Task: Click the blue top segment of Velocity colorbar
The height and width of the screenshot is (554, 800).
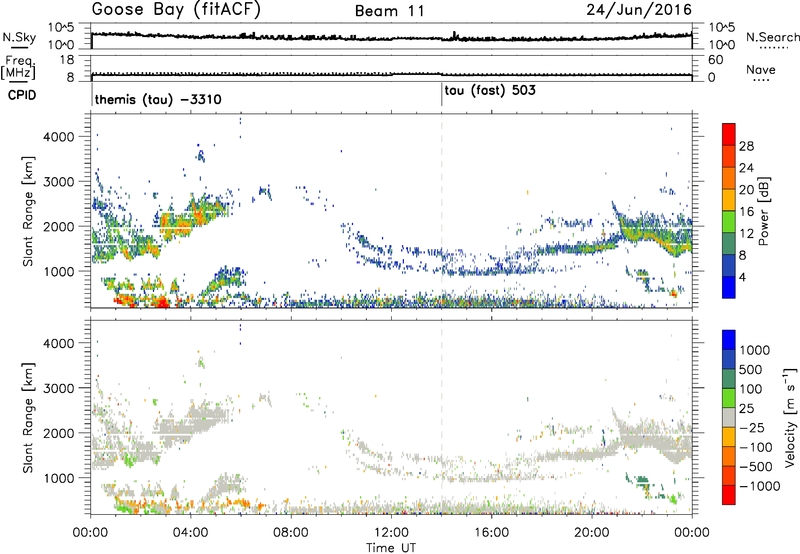Action: [729, 340]
